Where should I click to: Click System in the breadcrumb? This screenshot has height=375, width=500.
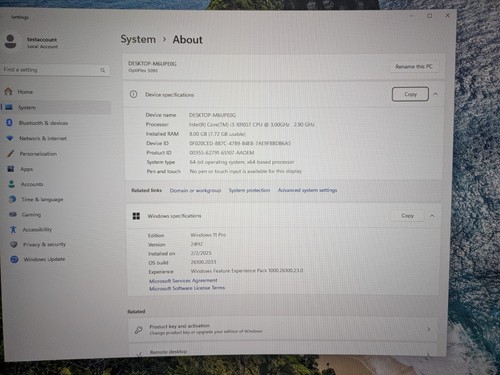click(138, 39)
